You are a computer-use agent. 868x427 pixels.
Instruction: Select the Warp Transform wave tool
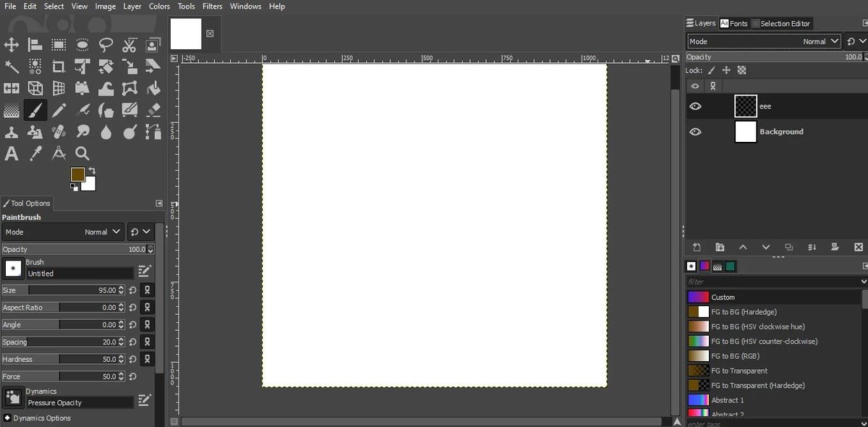106,88
